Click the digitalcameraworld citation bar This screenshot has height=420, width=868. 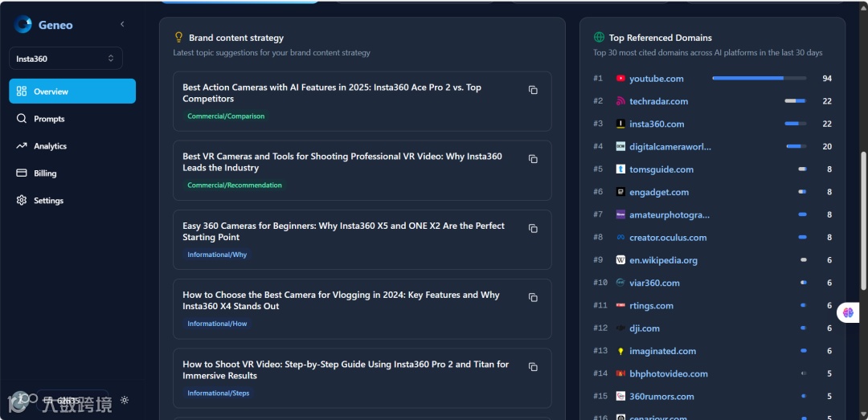[x=796, y=147]
